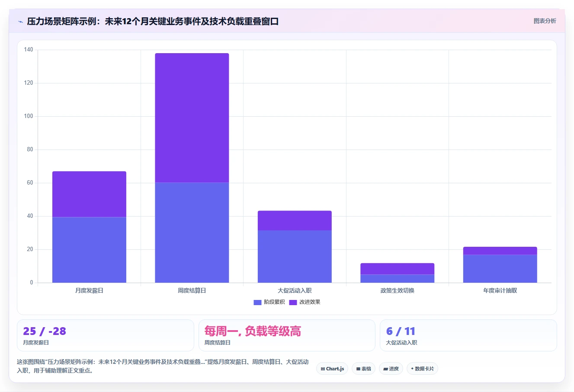This screenshot has width=574, height=392.
Task: Click the 政策生效切换 x-axis label
Action: 398,290
